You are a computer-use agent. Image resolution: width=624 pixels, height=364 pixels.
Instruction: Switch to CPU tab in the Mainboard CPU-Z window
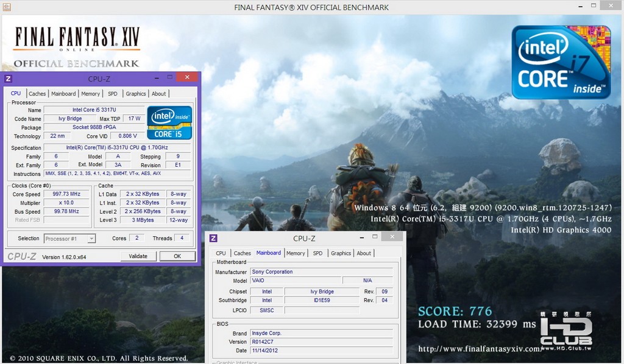(x=221, y=253)
